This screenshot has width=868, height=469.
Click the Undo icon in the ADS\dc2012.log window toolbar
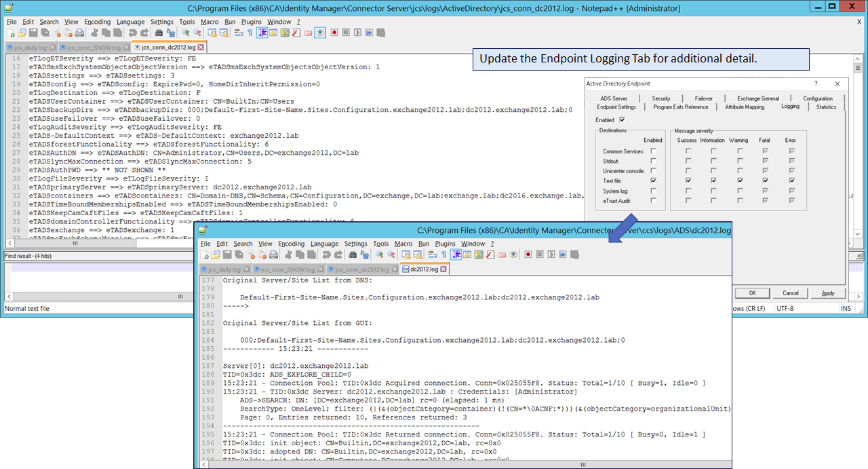click(x=327, y=255)
